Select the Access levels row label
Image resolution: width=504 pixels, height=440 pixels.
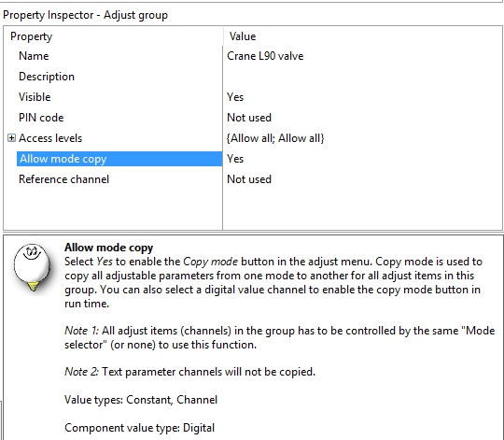pyautogui.click(x=50, y=138)
